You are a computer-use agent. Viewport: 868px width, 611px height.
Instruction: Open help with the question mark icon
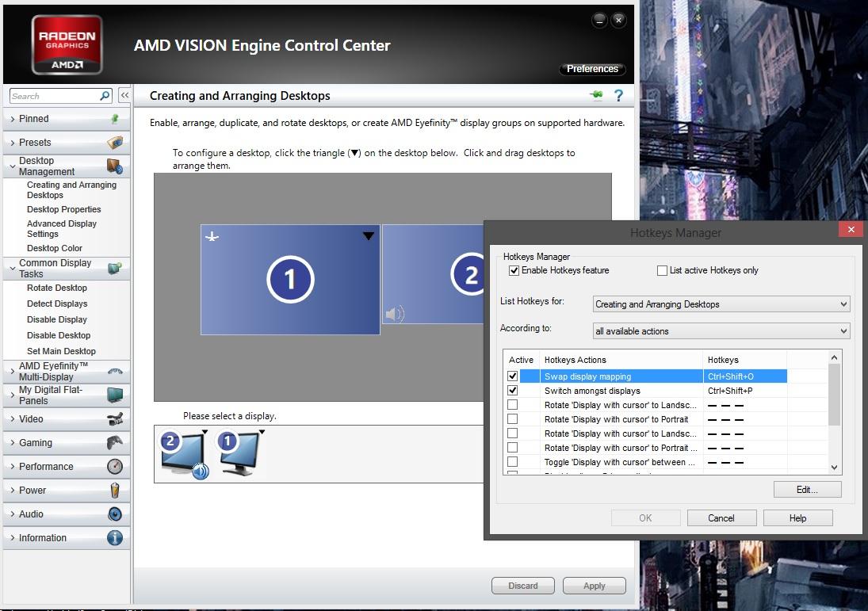coord(619,96)
